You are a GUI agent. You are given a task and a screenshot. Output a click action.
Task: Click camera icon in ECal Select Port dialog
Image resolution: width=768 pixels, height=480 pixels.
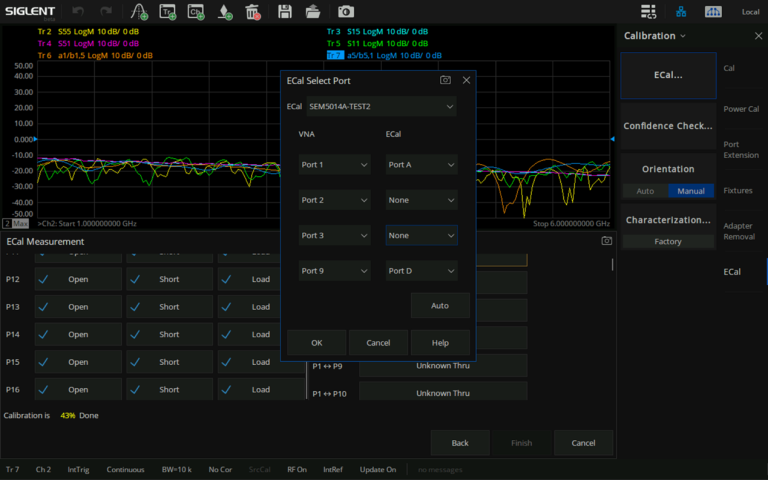click(445, 80)
